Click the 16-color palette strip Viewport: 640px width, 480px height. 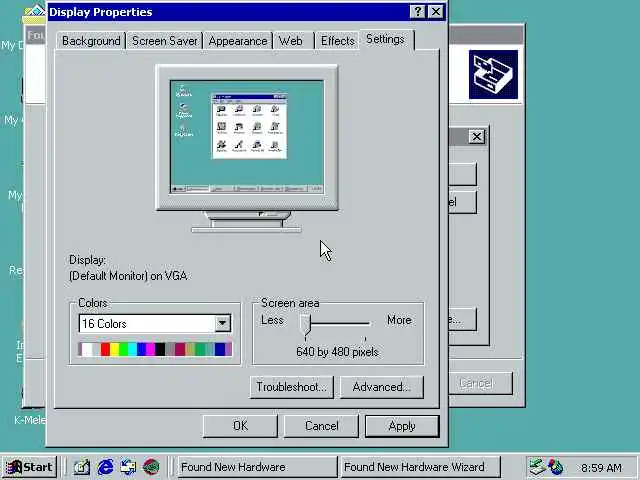coord(155,349)
